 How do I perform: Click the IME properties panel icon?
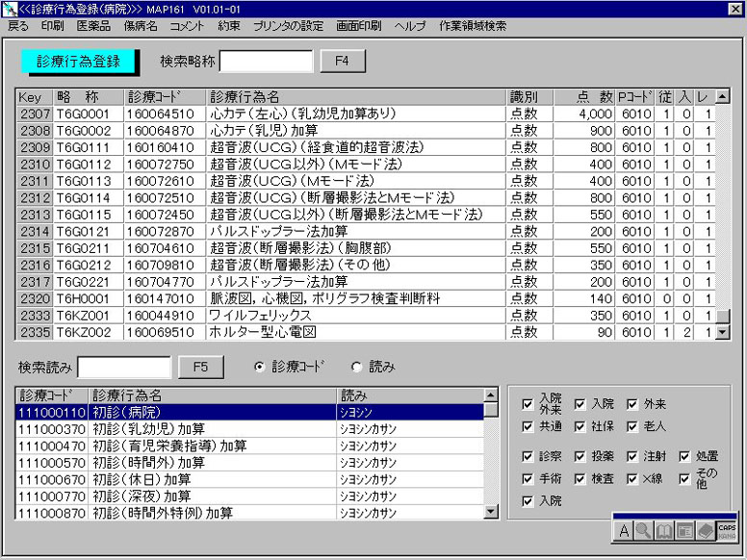684,530
